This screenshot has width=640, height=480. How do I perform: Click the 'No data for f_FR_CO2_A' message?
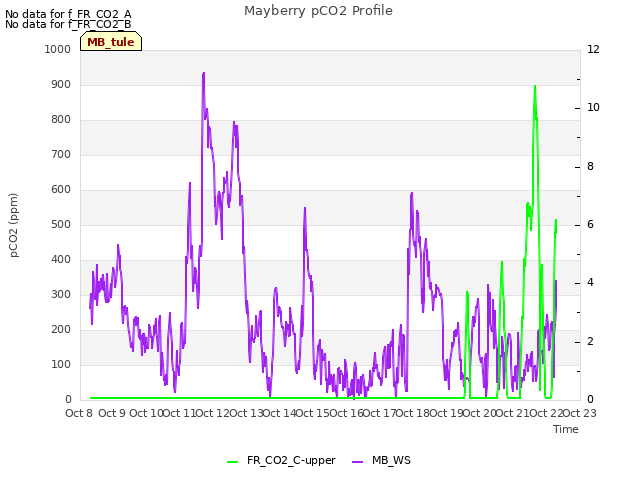click(68, 14)
